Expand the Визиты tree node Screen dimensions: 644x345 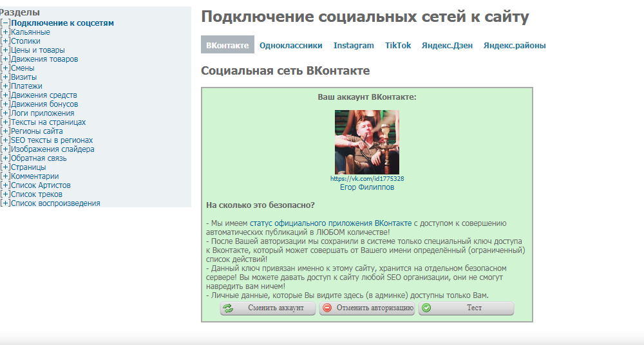pyautogui.click(x=5, y=77)
